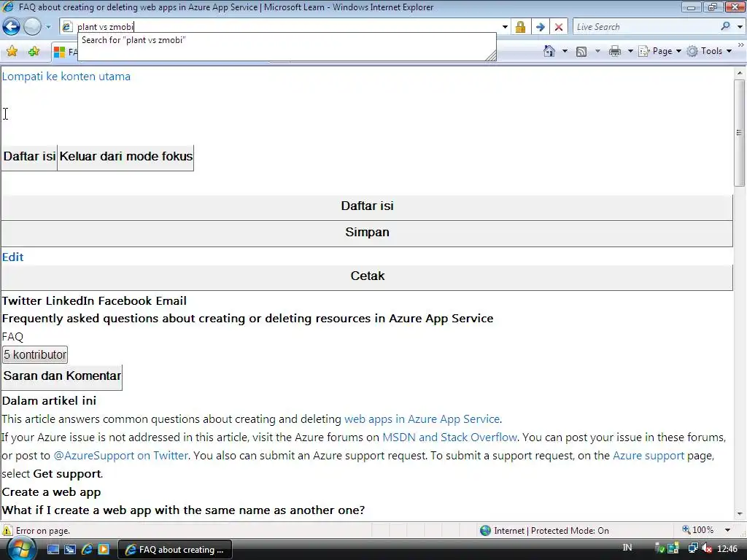Open the Tools menu
Viewport: 747px width, 560px height.
(x=709, y=51)
